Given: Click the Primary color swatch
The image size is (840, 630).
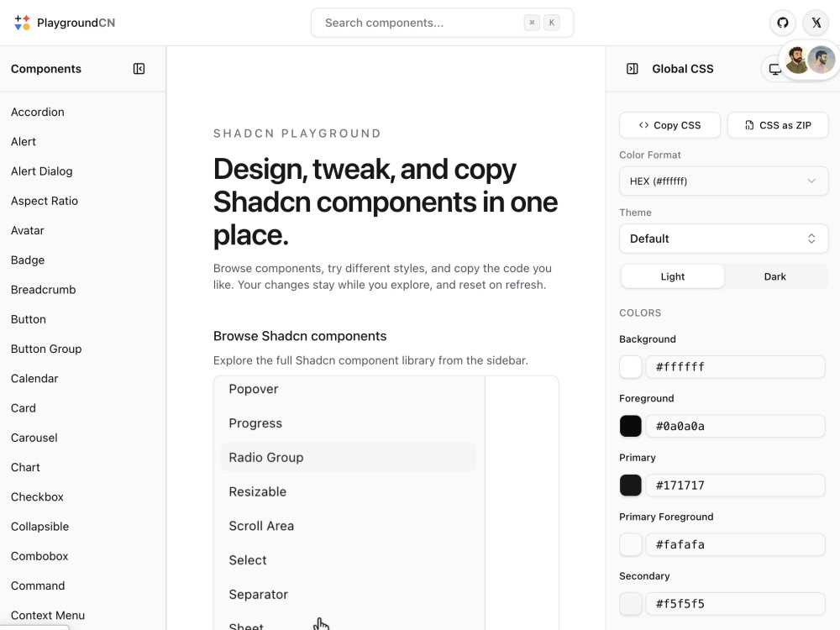Looking at the screenshot, I should click(x=631, y=486).
